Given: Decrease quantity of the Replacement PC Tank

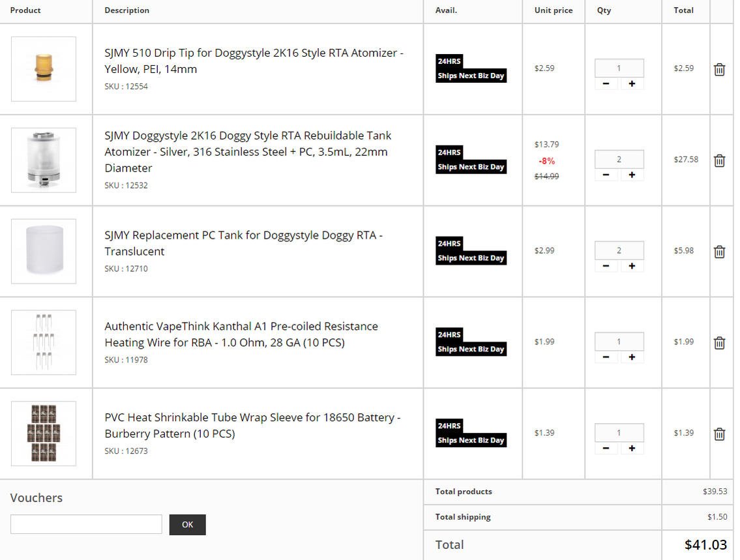Looking at the screenshot, I should tap(606, 265).
